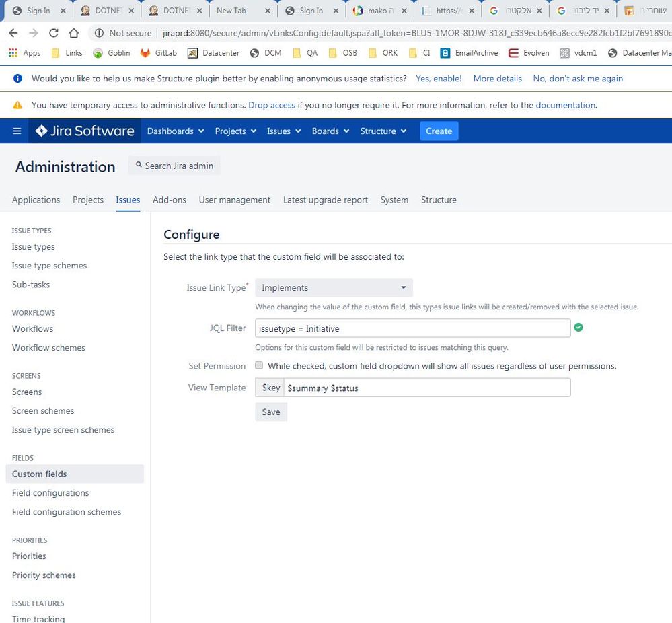Viewport: 672px width, 623px height.
Task: Open the OSB bookmark folder
Action: 342,52
